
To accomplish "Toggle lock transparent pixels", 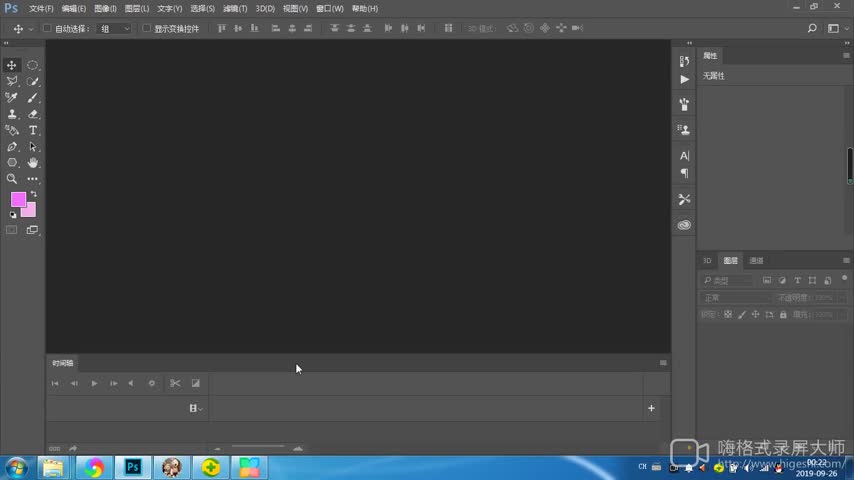I will coord(728,315).
